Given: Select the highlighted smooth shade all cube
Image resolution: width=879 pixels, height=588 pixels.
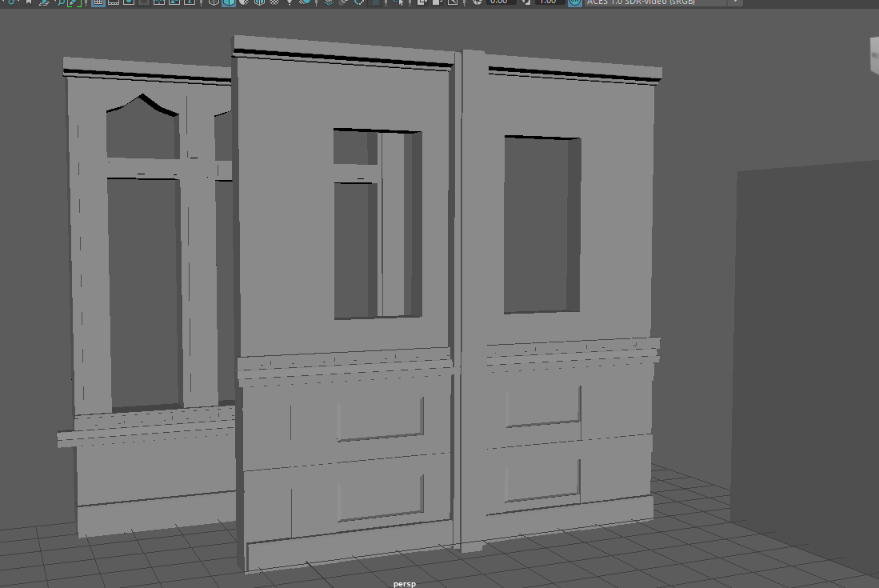Looking at the screenshot, I should [x=229, y=2].
